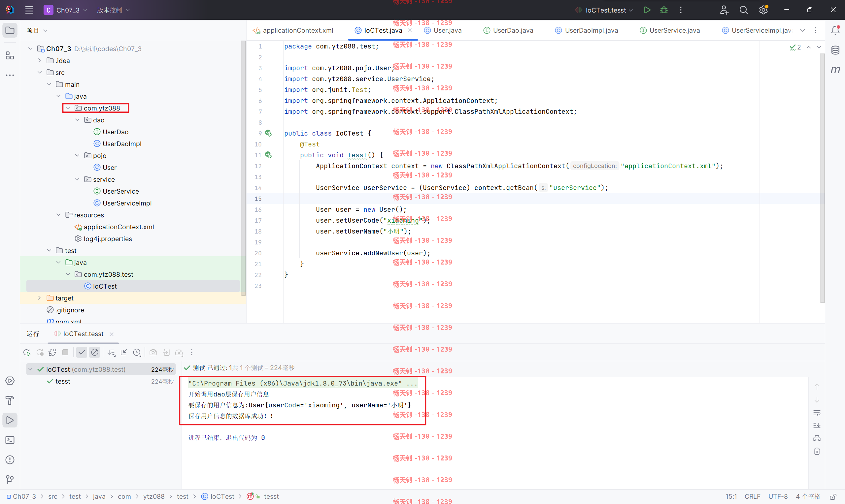
Task: Open the Services tool window icon
Action: tap(10, 381)
